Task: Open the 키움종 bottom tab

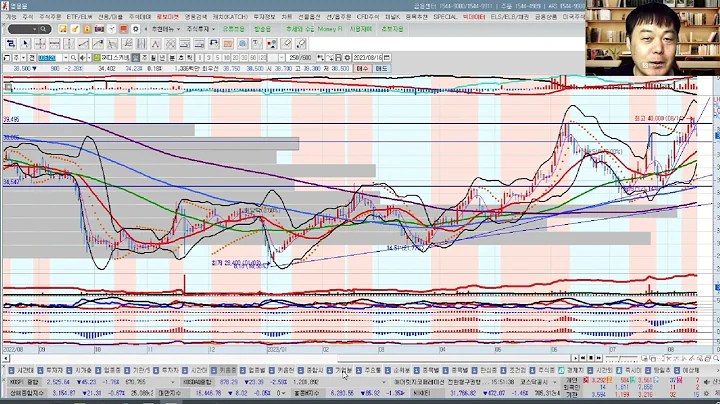Action: click(x=224, y=370)
